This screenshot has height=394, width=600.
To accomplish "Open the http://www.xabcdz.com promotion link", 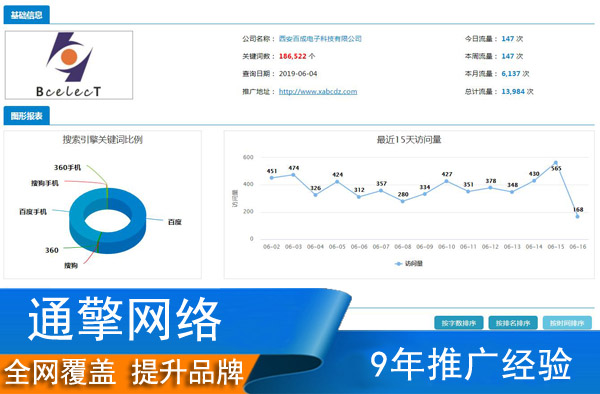I will pyautogui.click(x=318, y=91).
